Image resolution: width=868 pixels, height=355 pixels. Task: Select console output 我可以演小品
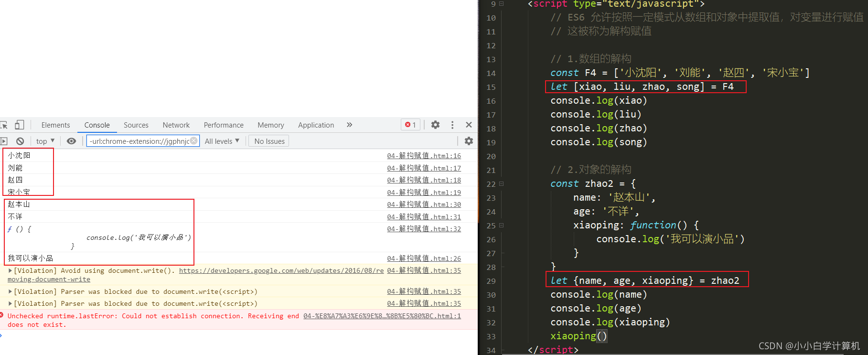point(31,258)
